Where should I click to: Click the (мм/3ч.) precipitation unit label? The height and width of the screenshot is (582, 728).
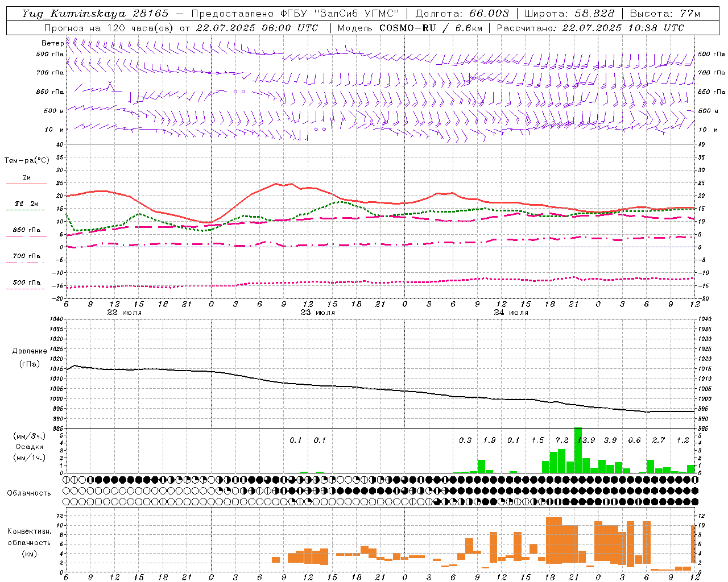30,436
